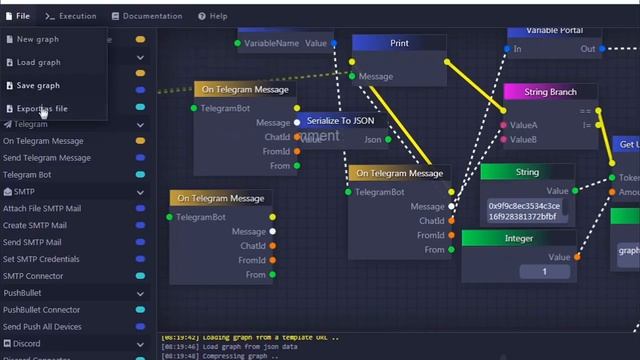This screenshot has width=640, height=360.
Task: Click blue pill beside Send Push All Devices
Action: click(x=140, y=327)
